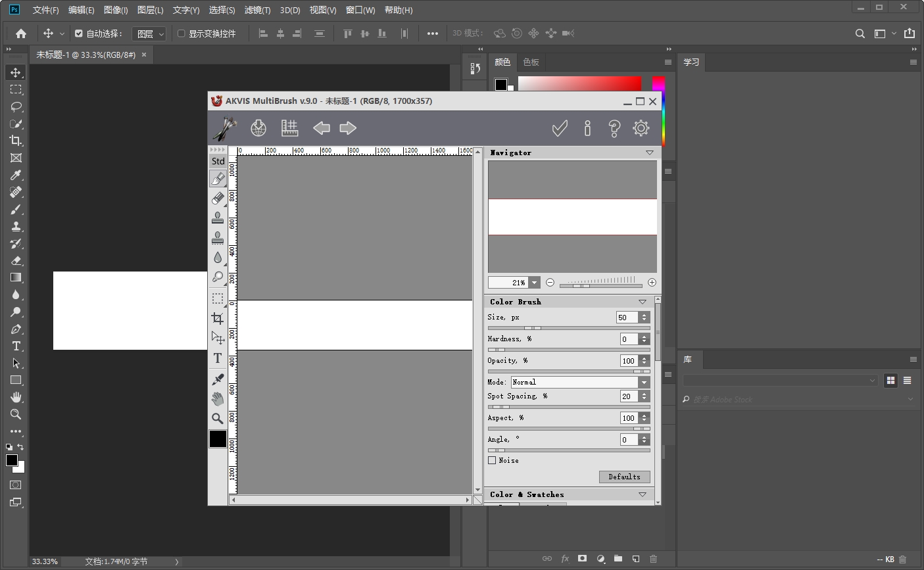Select AKVIS Color Brush tool
This screenshot has width=924, height=570.
[218, 179]
